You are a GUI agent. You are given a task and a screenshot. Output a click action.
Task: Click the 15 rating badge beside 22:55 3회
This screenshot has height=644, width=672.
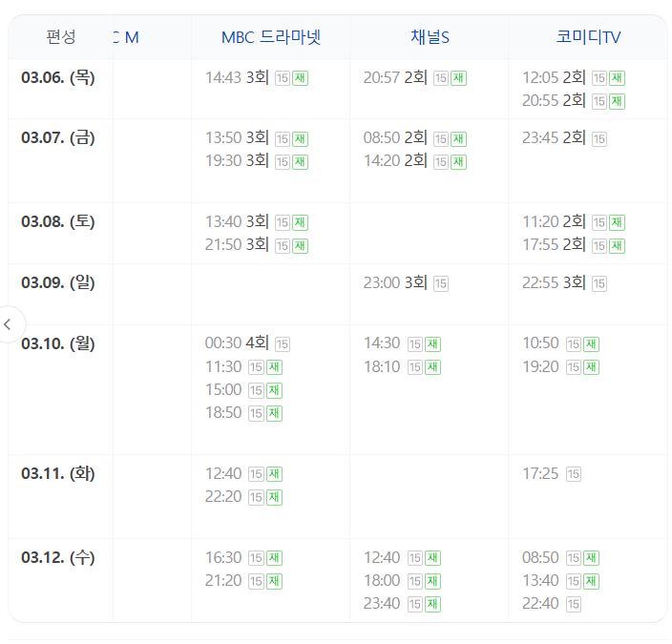(599, 283)
